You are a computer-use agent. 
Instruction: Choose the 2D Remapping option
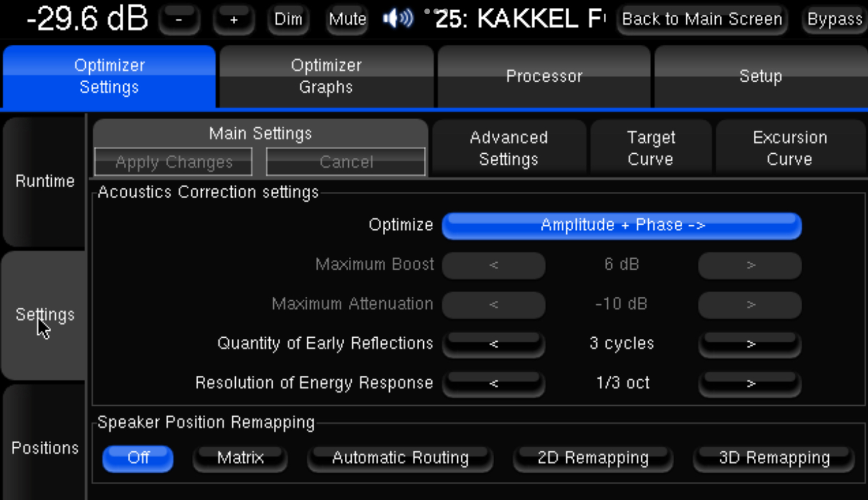593,458
